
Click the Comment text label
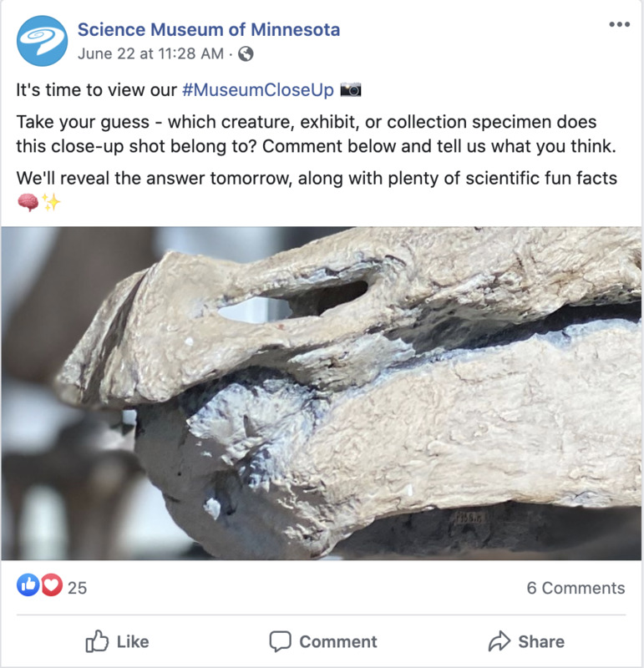[338, 641]
